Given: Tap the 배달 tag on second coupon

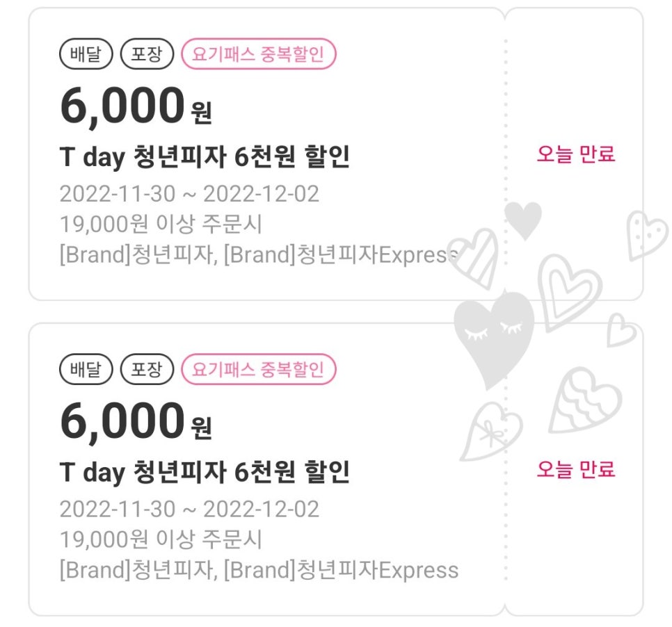Looking at the screenshot, I should pyautogui.click(x=86, y=369).
